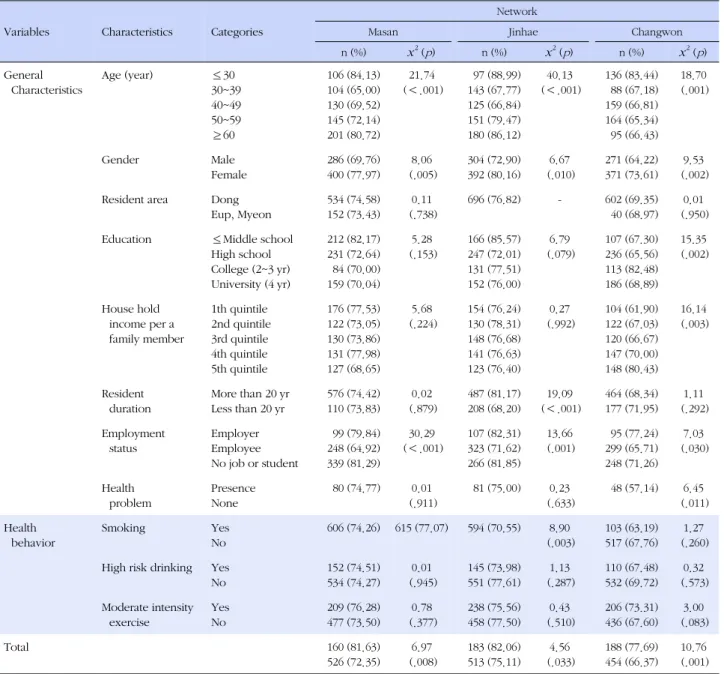The width and height of the screenshot is (724, 674).
Task: Select the chi-square value '19.09'
Action: click(x=560, y=394)
